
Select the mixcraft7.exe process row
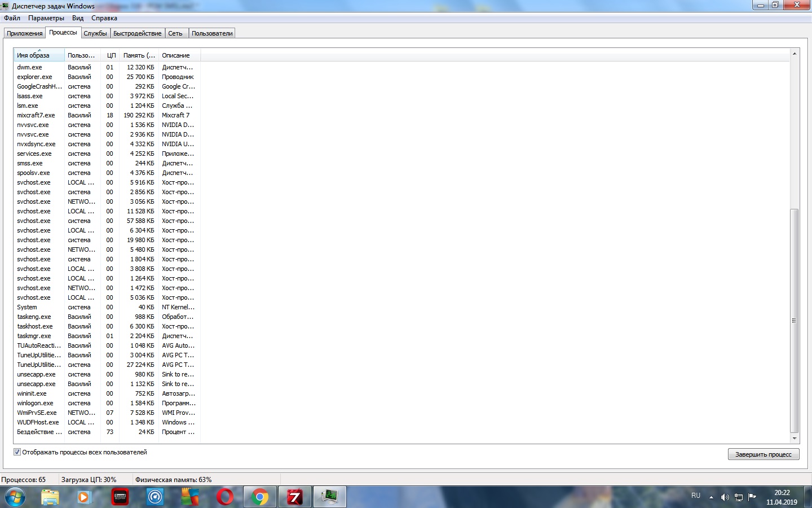tap(107, 115)
